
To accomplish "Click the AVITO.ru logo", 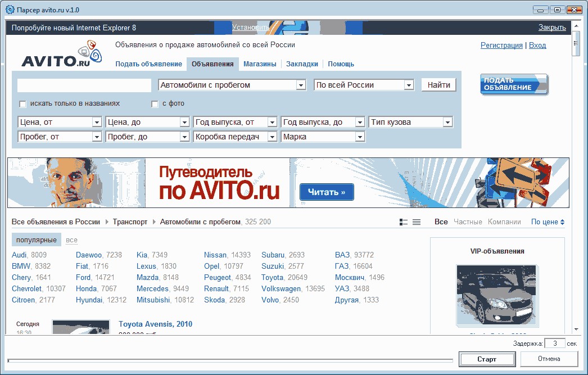I will [x=62, y=55].
